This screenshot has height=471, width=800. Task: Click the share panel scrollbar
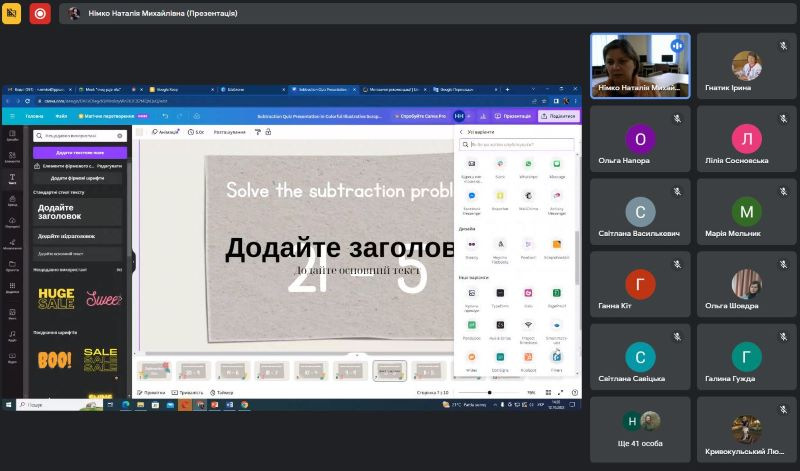tap(577, 258)
